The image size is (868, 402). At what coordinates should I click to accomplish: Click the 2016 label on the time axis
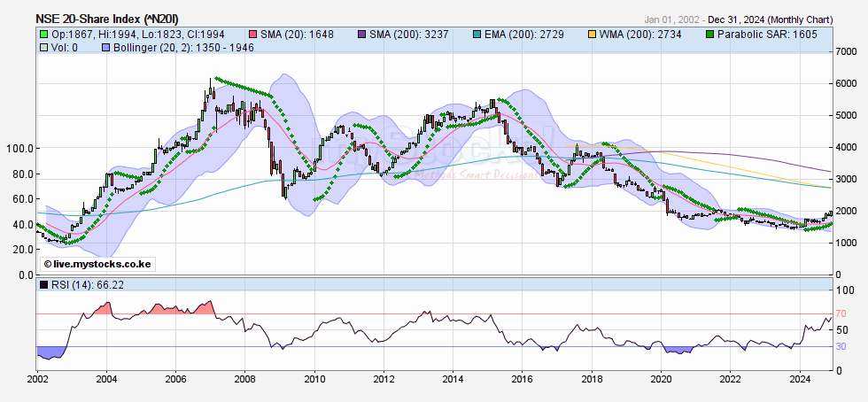pyautogui.click(x=522, y=378)
